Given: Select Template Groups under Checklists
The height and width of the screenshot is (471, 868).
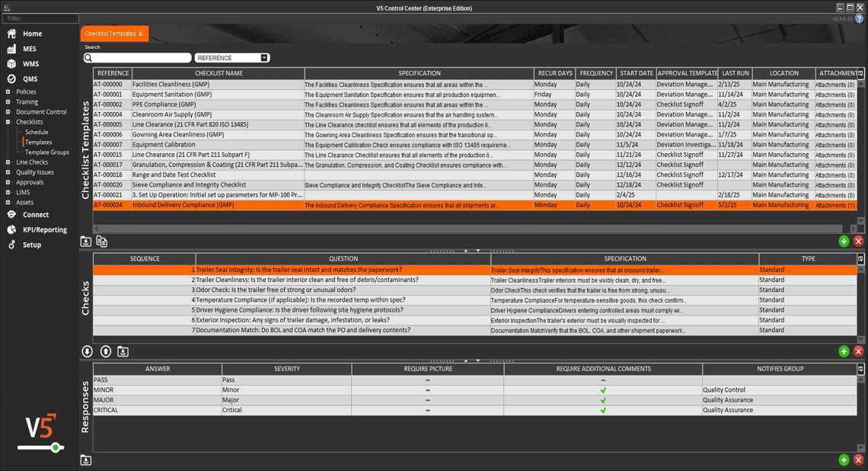Looking at the screenshot, I should (x=47, y=152).
